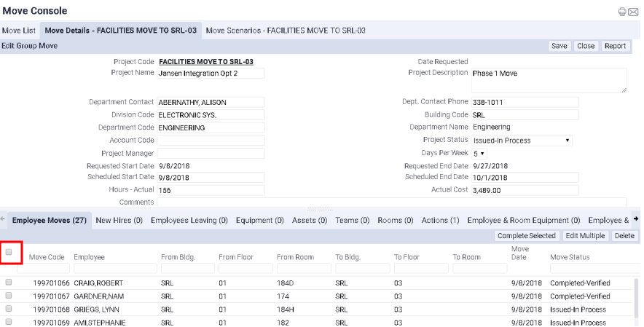Image resolution: width=644 pixels, height=327 pixels.
Task: Click the Save button
Action: pos(559,46)
